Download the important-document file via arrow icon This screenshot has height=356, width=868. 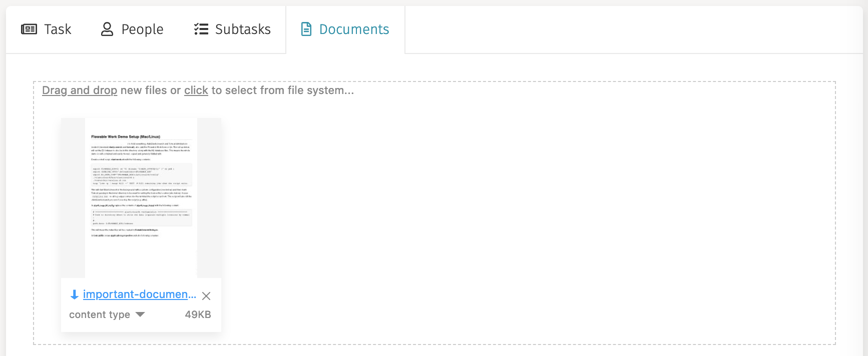(74, 294)
